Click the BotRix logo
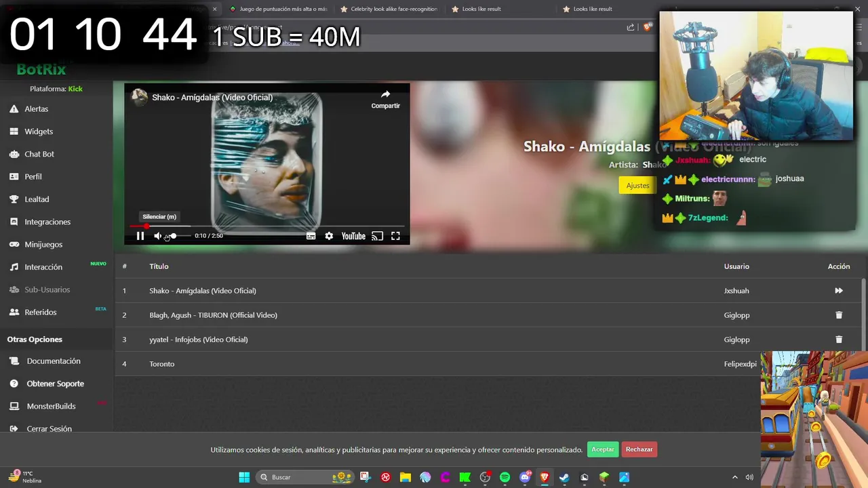 pyautogui.click(x=41, y=69)
